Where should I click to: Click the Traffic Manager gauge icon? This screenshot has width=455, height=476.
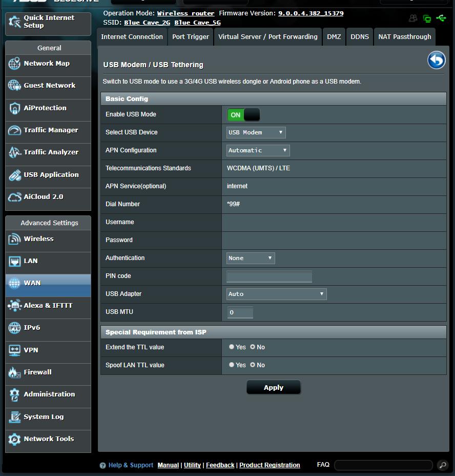click(14, 130)
